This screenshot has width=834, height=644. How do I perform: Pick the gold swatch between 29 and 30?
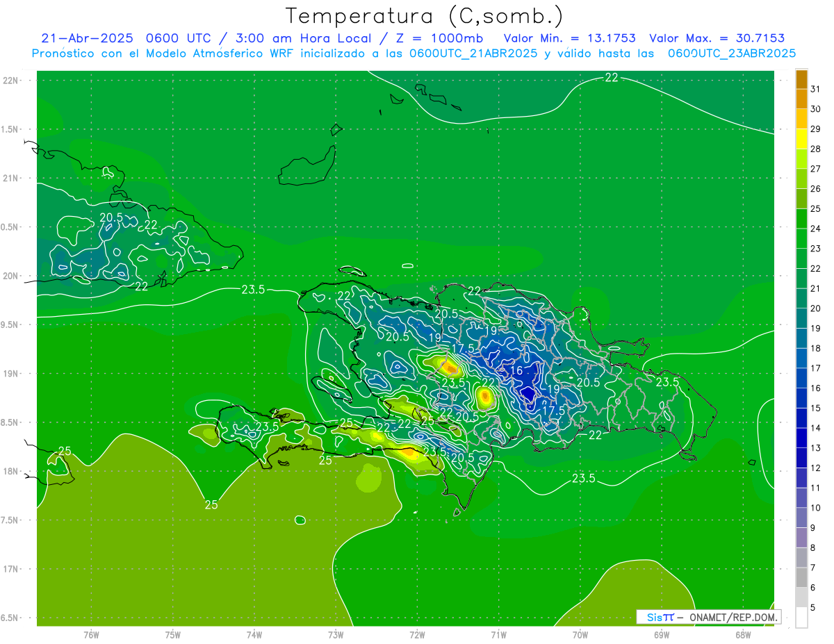(x=801, y=119)
